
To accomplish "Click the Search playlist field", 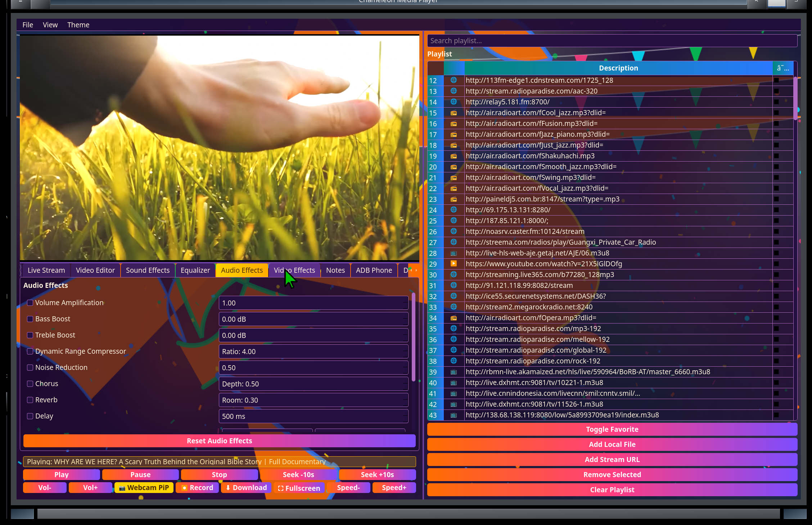I will tap(612, 41).
